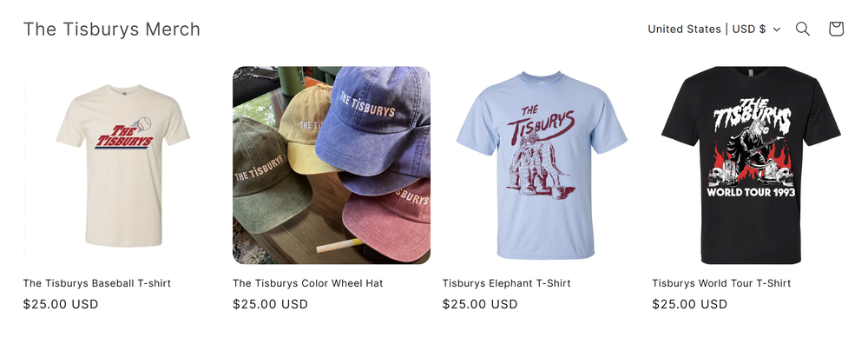
Task: Click The Tisburys Color Wheel Hat title
Action: click(x=308, y=283)
